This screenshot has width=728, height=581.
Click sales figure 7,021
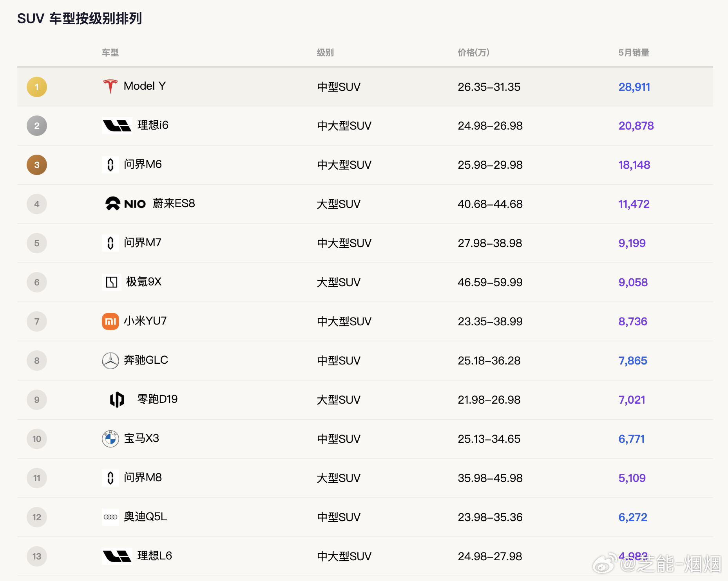tap(632, 400)
